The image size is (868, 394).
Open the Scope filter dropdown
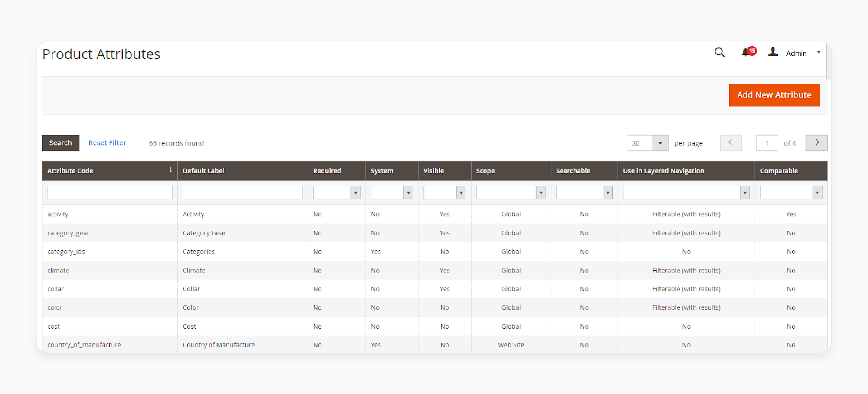[511, 192]
